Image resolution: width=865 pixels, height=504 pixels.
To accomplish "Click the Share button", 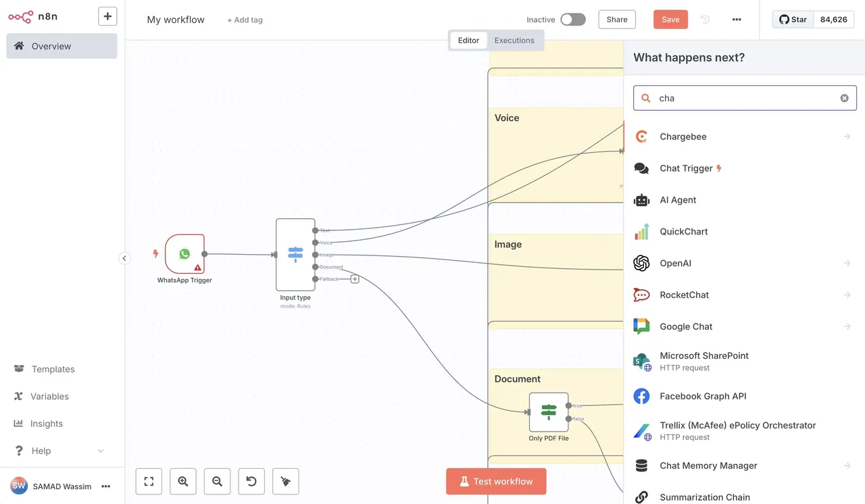I will [617, 20].
